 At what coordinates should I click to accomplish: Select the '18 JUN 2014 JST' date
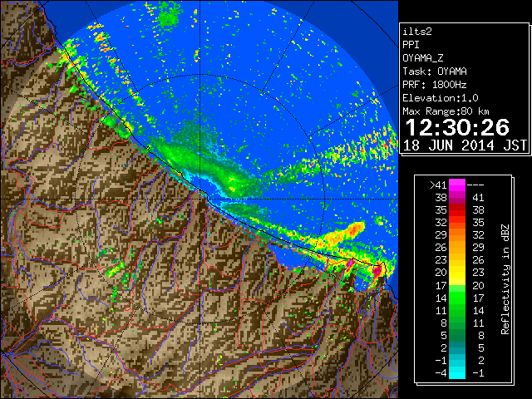[465, 145]
